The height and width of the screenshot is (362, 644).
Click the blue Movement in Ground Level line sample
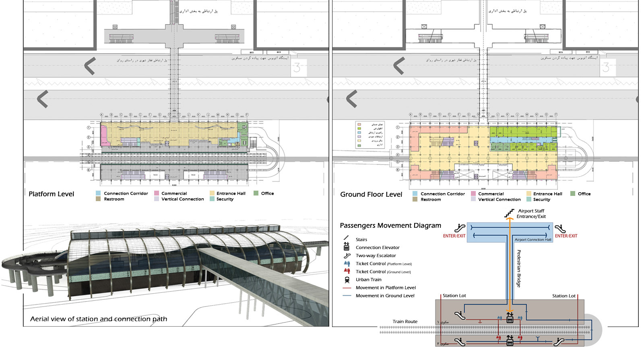347,296
